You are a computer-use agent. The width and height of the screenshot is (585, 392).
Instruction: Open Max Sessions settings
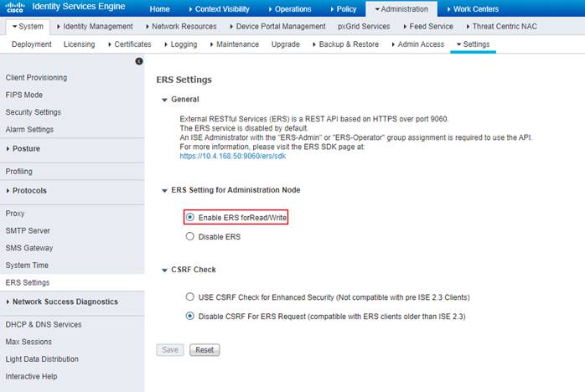point(28,342)
